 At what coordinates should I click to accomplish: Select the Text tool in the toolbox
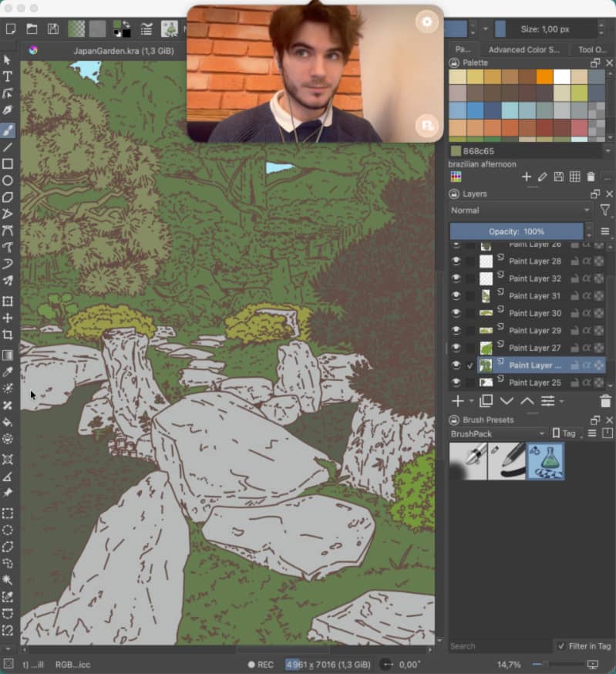tap(8, 76)
